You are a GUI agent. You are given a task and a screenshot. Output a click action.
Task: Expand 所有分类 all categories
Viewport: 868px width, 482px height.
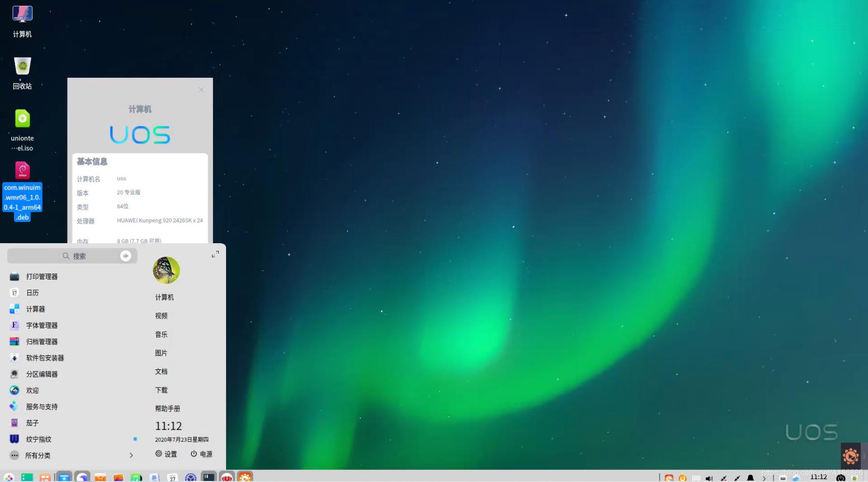[x=71, y=455]
